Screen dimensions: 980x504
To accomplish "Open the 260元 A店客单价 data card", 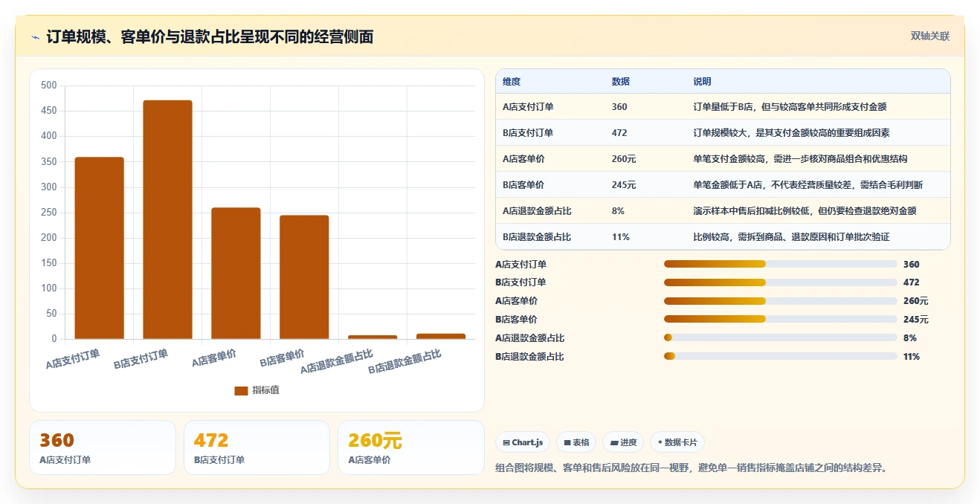I will tap(411, 448).
